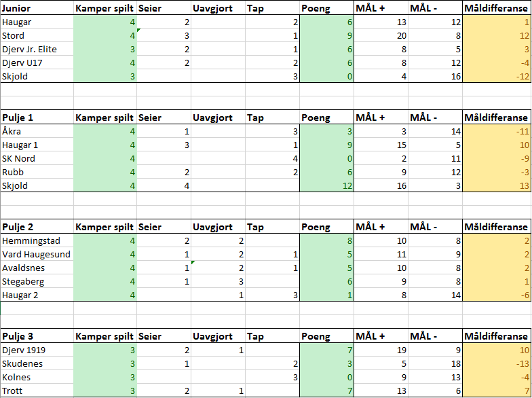Select the Stegaberg team cell
532x398 pixels.
click(x=37, y=281)
